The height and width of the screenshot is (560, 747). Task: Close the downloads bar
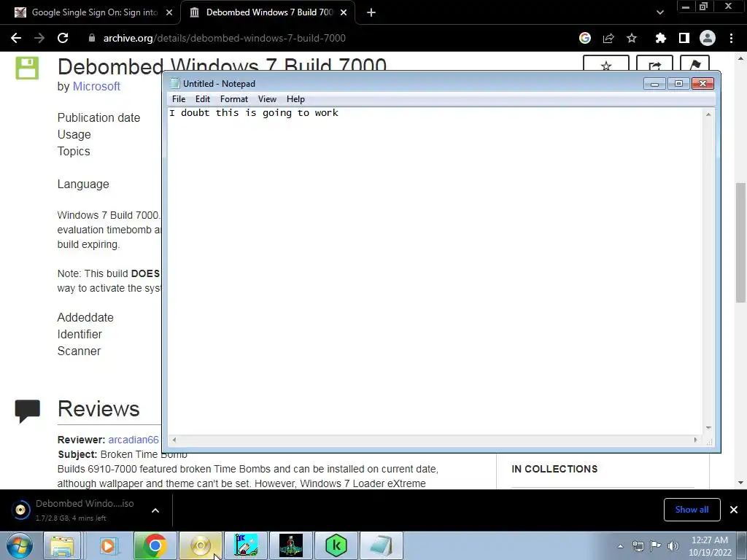pyautogui.click(x=734, y=510)
